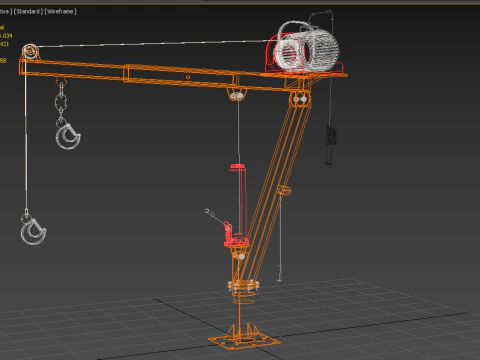Select the pulley wheel at boom tip

tap(30, 52)
